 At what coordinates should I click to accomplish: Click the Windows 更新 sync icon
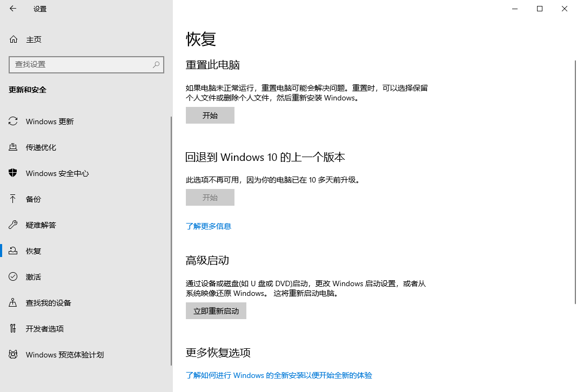(14, 121)
